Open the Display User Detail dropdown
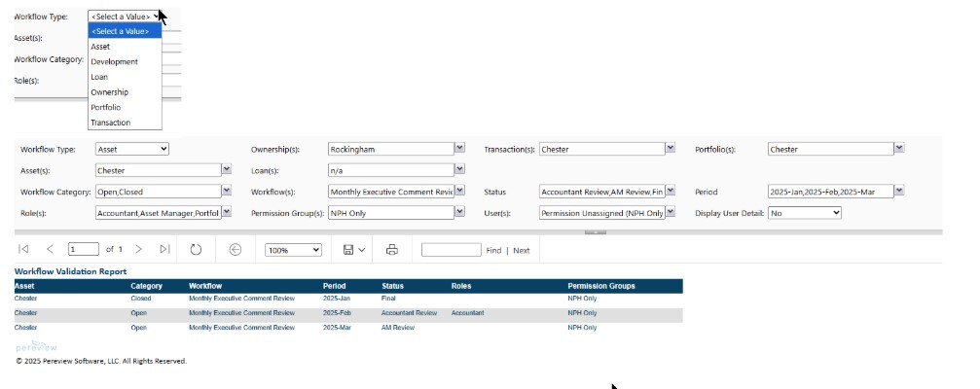Screen dimensions: 980x389 804,212
